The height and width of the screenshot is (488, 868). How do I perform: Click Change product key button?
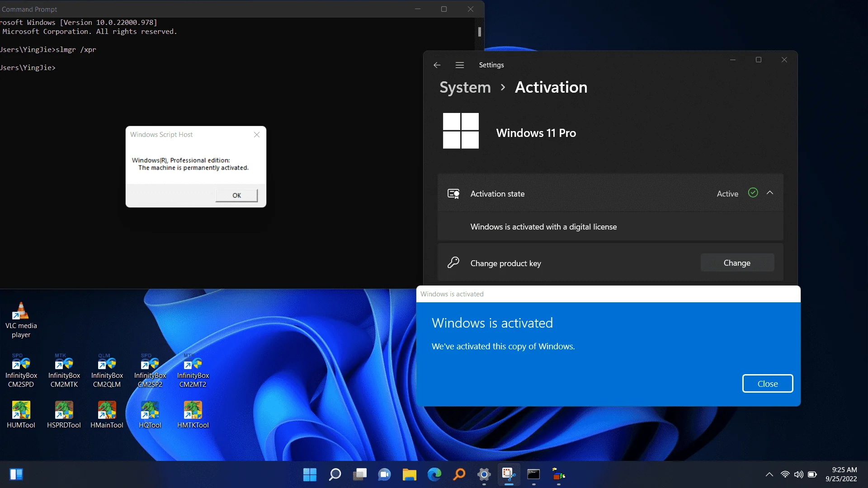pyautogui.click(x=737, y=263)
